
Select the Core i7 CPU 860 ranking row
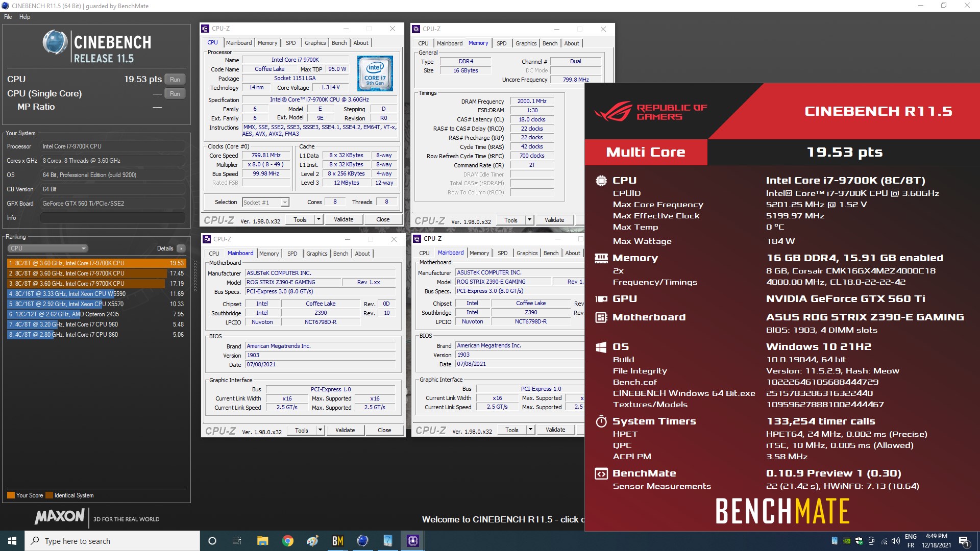click(96, 335)
